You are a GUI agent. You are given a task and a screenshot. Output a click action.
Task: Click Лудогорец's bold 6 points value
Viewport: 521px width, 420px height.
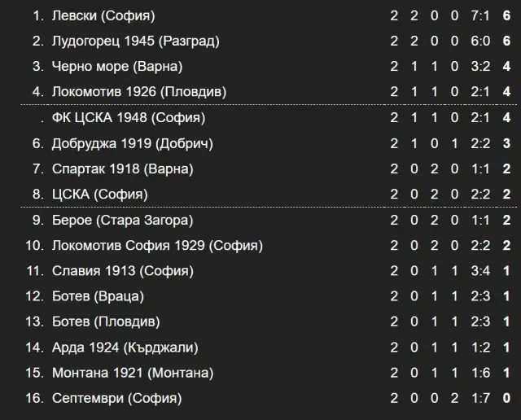[x=506, y=42]
